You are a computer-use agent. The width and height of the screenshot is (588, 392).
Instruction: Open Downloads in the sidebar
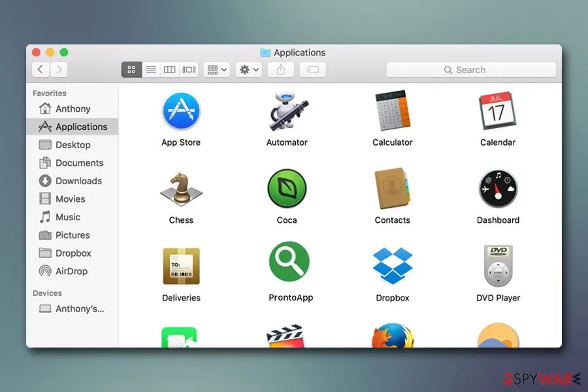click(x=72, y=181)
